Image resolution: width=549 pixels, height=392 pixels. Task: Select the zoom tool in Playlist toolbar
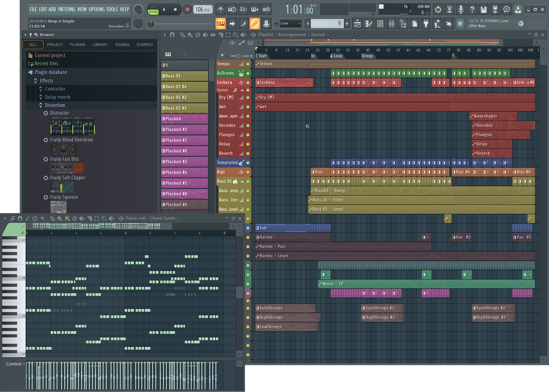pos(235,35)
